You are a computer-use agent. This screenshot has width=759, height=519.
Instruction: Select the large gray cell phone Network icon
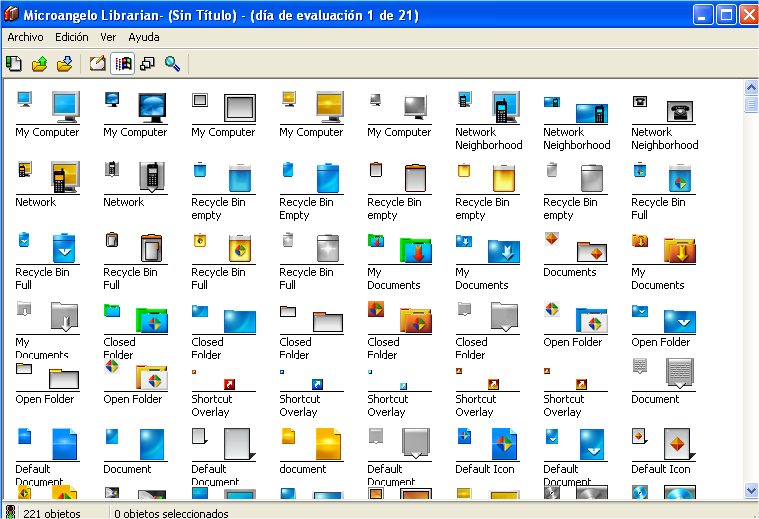coord(152,178)
